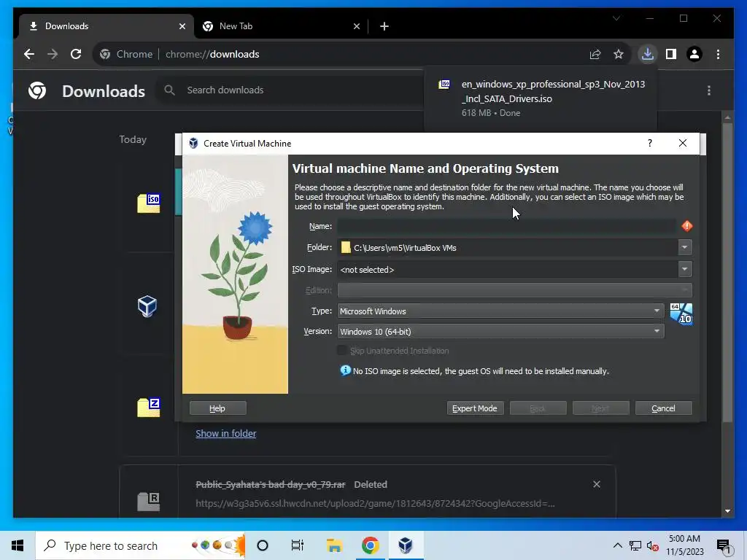Click the invalid name warning icon

point(687,226)
